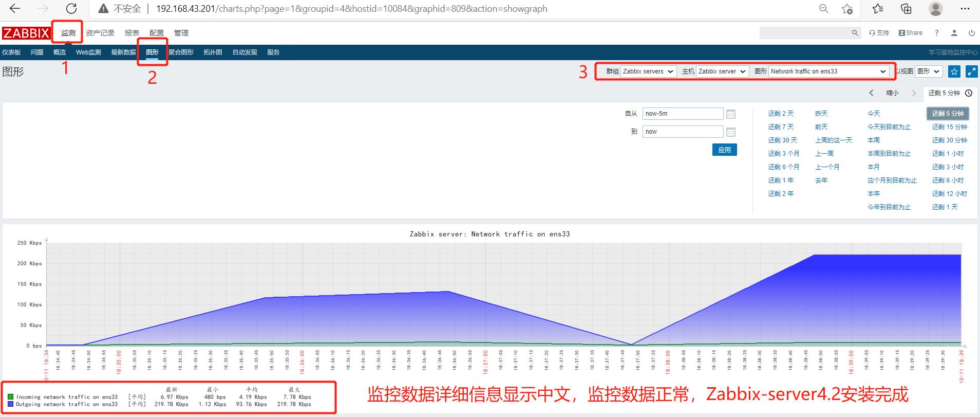This screenshot has height=417, width=980.
Task: Click the not-secure warning icon in address bar
Action: [x=103, y=9]
